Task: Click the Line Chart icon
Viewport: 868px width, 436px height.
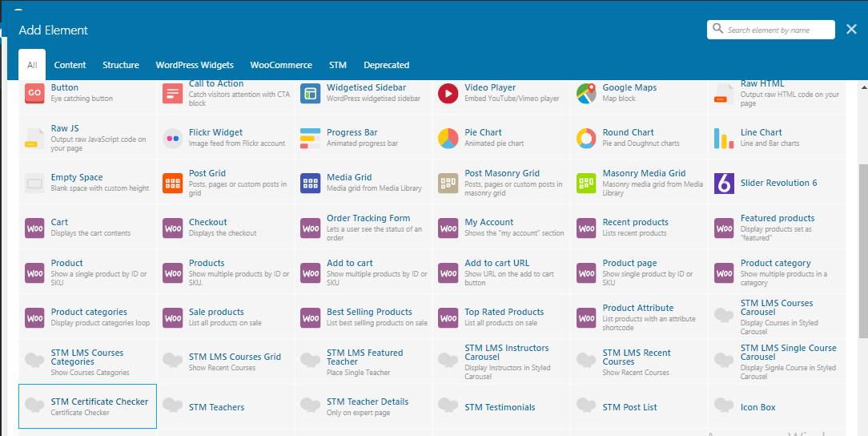Action: tap(724, 138)
